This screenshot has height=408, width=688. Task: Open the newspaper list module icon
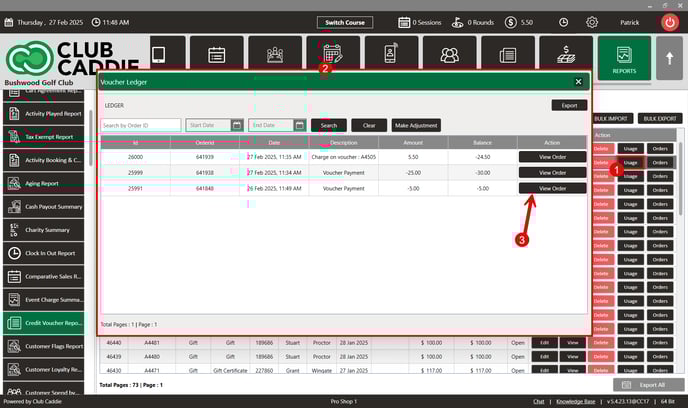tap(508, 55)
